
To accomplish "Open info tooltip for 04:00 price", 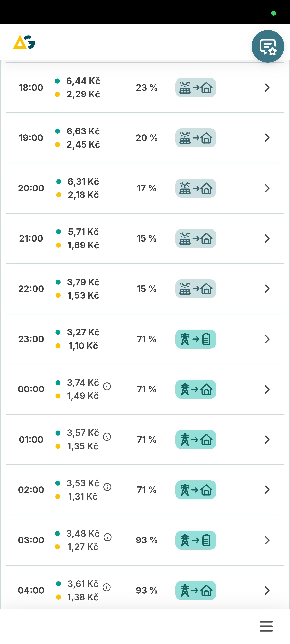I will click(x=107, y=587).
